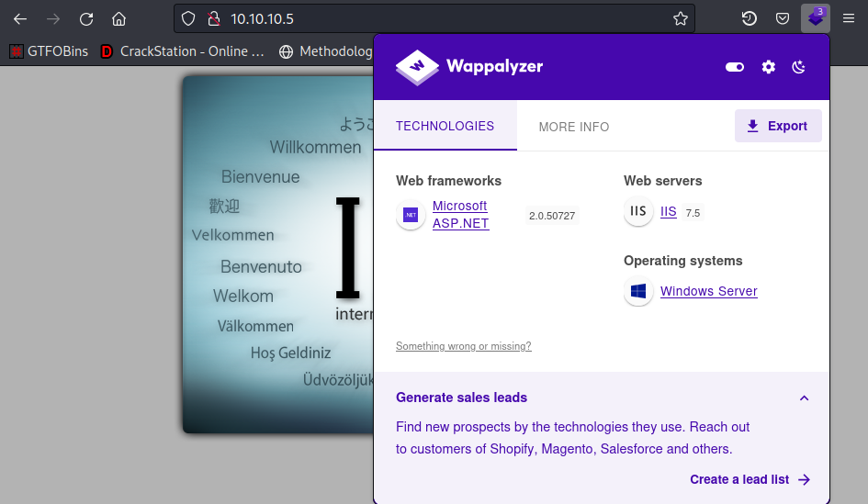Bookmark this page with the star
Screen dimensions: 868x504
point(681,18)
